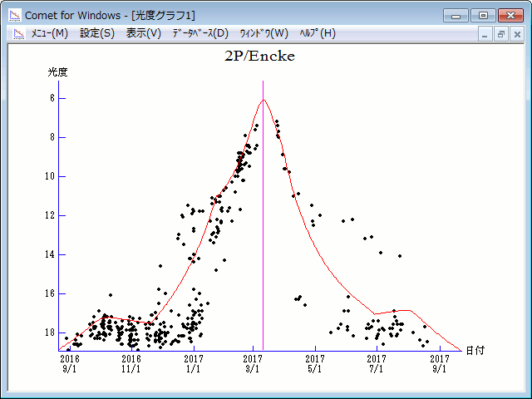Screen dimensions: 532x399
Task: Open the ヘルプ(H) menu
Action: point(318,33)
